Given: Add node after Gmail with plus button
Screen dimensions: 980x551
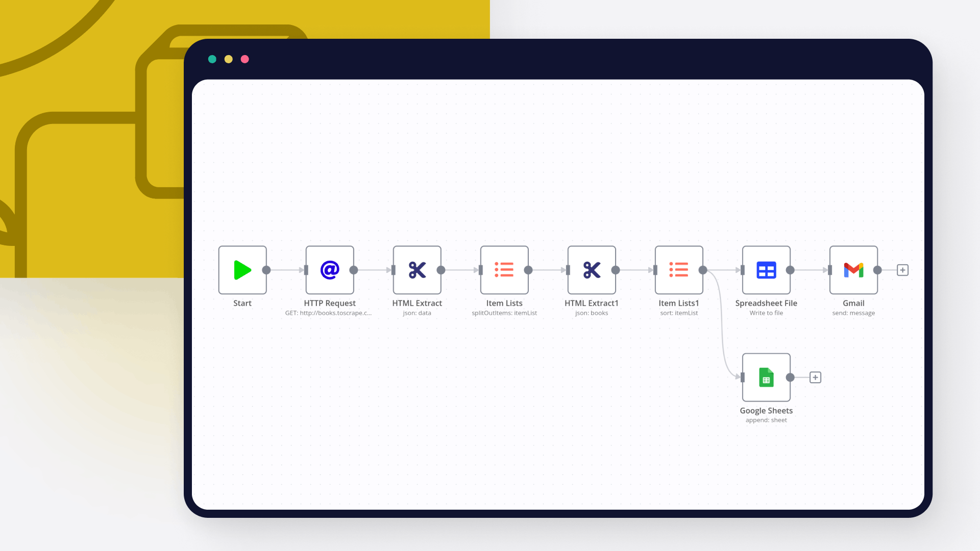Looking at the screenshot, I should coord(902,270).
